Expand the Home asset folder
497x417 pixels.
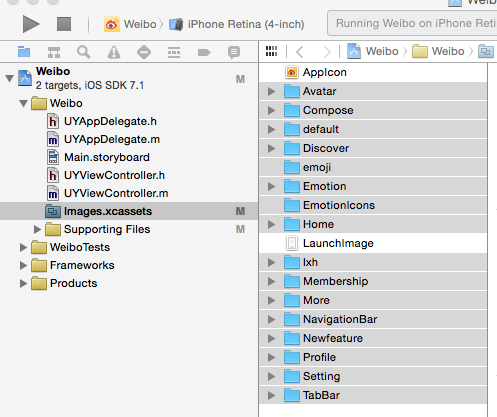coord(272,224)
